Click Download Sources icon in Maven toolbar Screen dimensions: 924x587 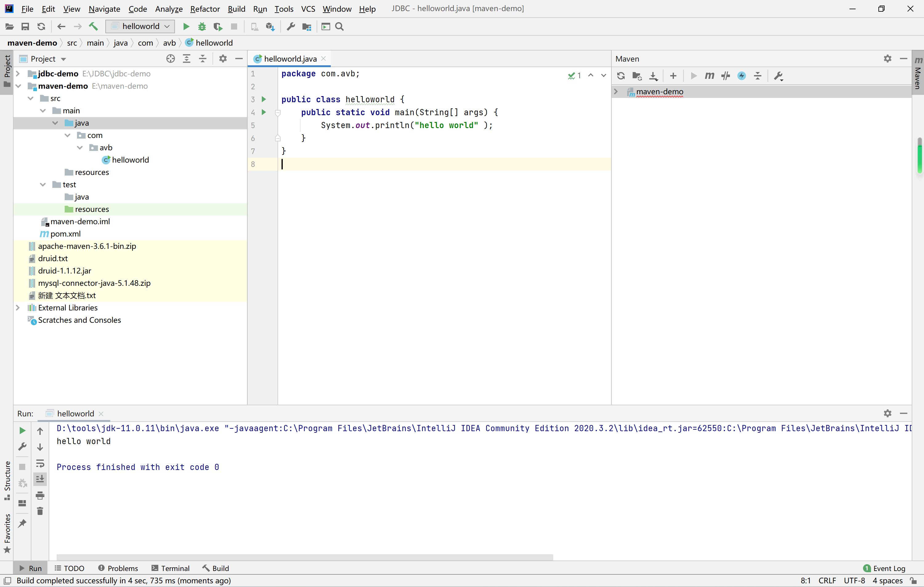coord(653,75)
